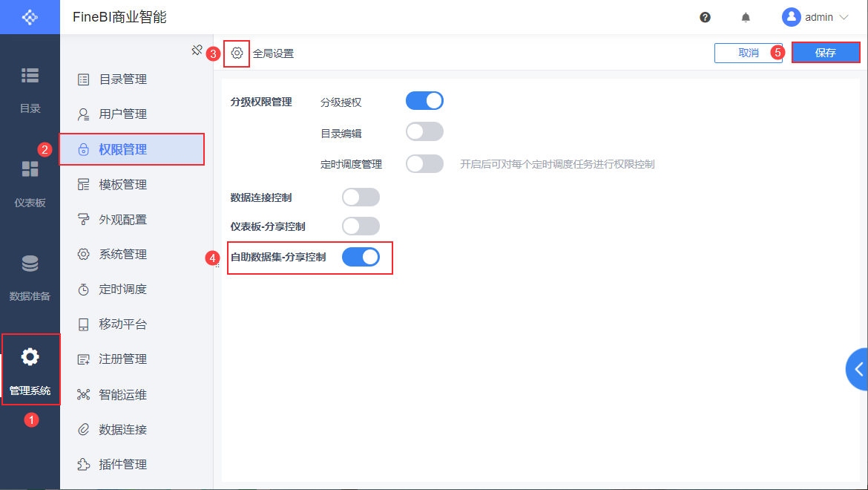
Task: Click the 取消 button
Action: click(x=748, y=53)
